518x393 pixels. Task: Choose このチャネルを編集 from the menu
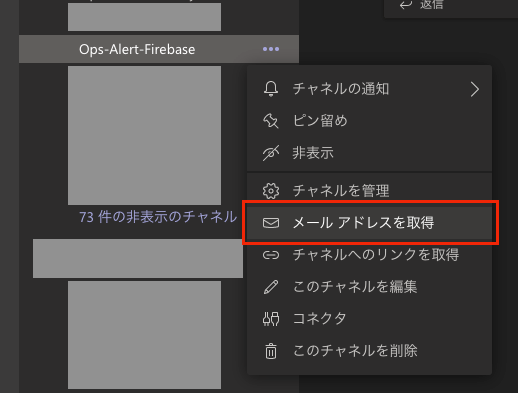pyautogui.click(x=369, y=287)
